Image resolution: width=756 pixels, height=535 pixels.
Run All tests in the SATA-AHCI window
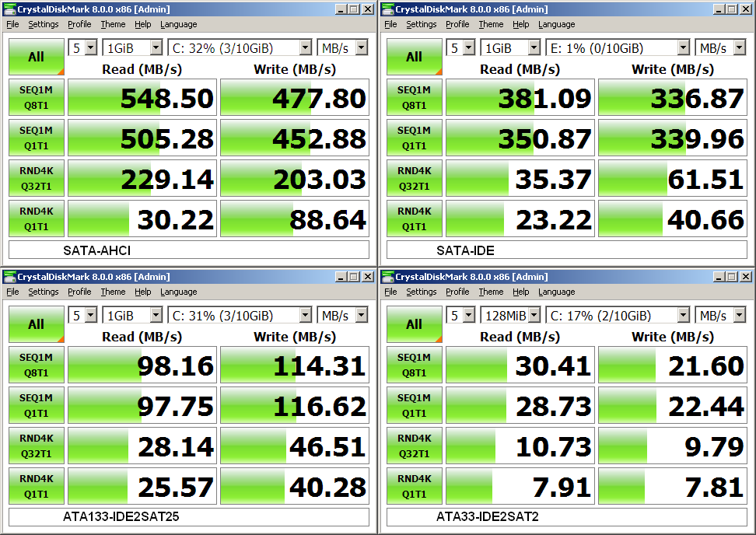[36, 57]
